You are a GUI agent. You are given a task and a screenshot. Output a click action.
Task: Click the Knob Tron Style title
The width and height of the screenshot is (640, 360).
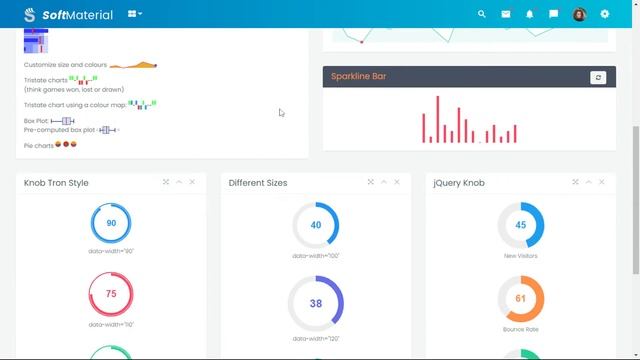tap(56, 183)
